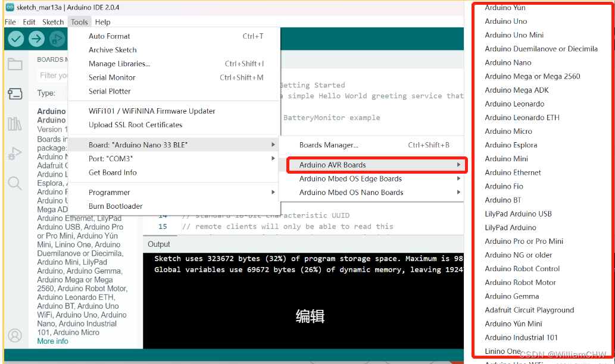Select Arduino Robot Control board
The width and height of the screenshot is (615, 364).
pos(522,269)
